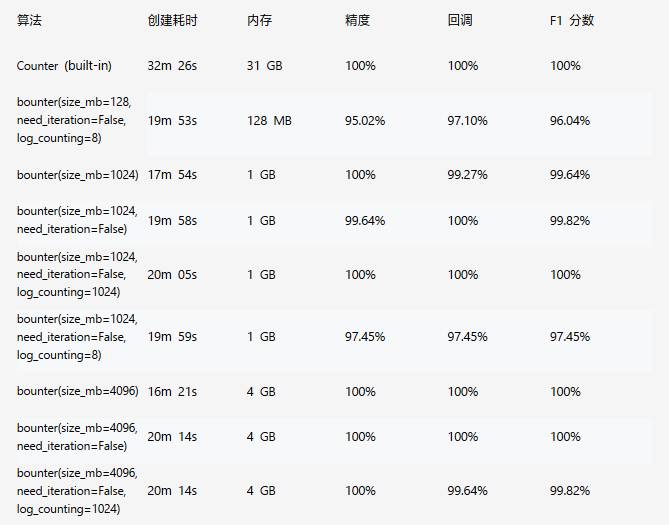Select the bounter(size_mb=1024) row label
Screen dimensions: 669x525
[x=77, y=175]
